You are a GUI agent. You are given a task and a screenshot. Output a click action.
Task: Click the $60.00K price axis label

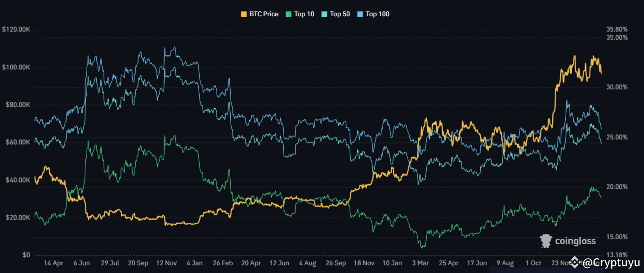pyautogui.click(x=16, y=142)
